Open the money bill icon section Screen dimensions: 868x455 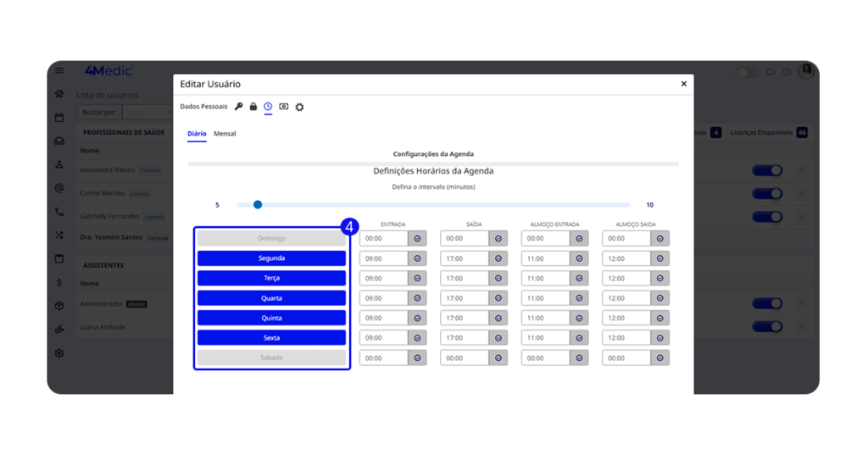(284, 107)
